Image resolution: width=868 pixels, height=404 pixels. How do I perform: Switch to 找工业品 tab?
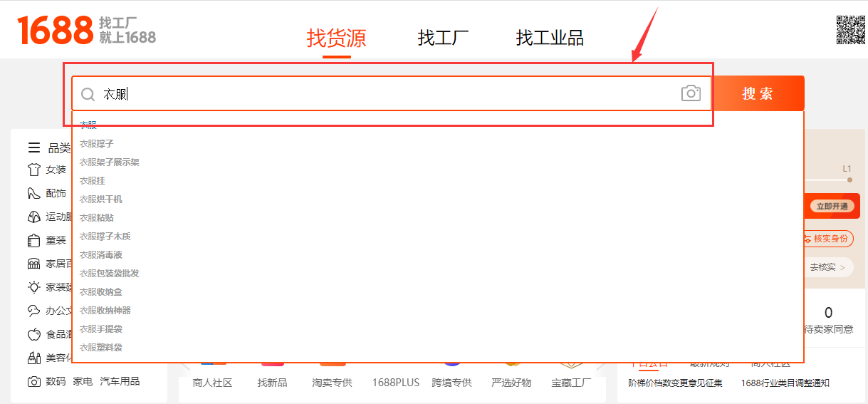pos(550,38)
